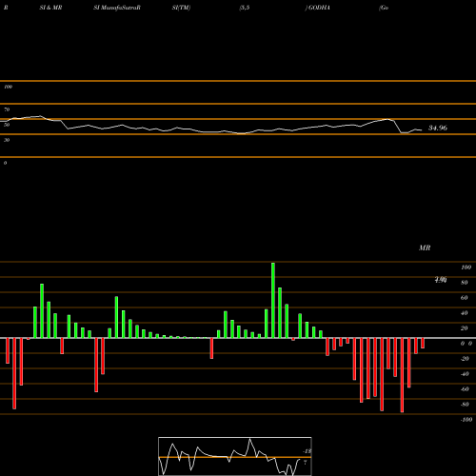This screenshot has width=476, height=476.
Task: Click the 'SI MunafaSutraR' header text
Action: (x=117, y=8)
